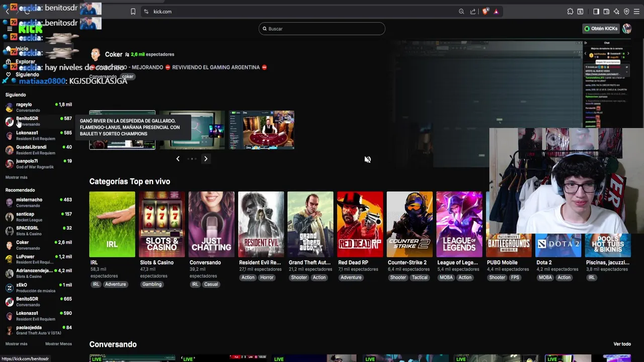The width and height of the screenshot is (644, 362).
Task: Select Casual tag under Conversando
Action: click(211, 285)
